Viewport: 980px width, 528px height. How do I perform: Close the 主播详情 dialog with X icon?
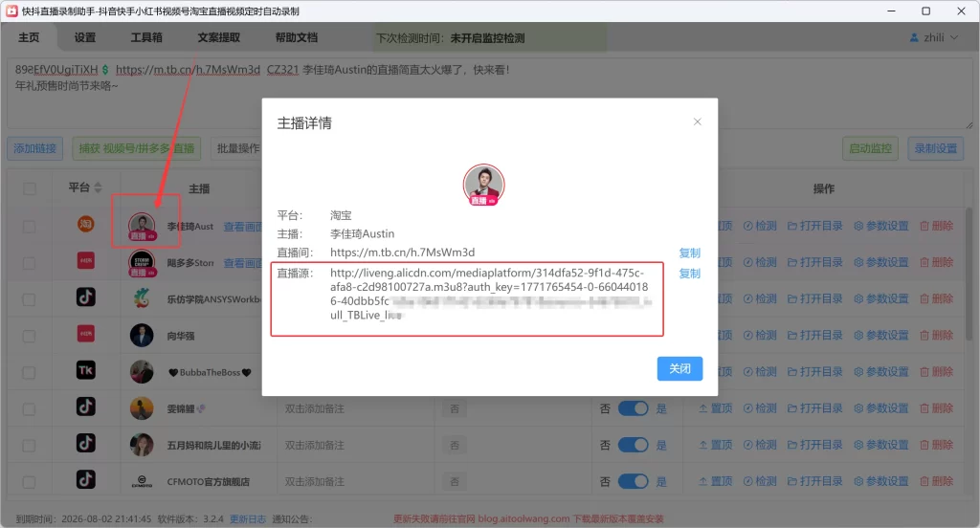[x=698, y=121]
